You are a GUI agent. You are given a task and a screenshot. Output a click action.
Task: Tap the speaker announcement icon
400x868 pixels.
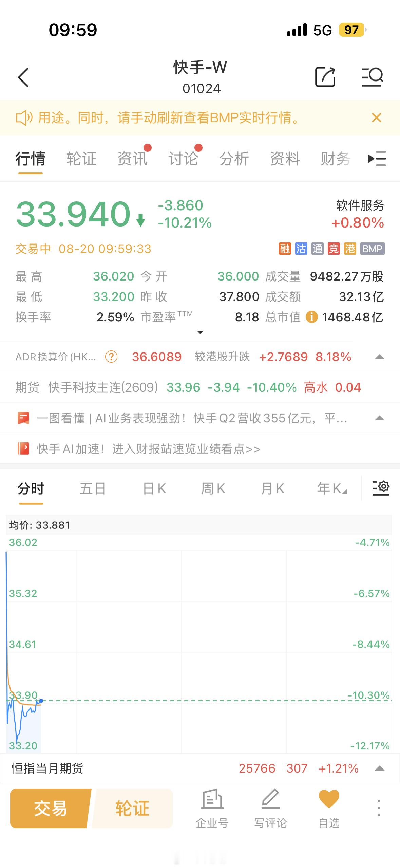(24, 118)
